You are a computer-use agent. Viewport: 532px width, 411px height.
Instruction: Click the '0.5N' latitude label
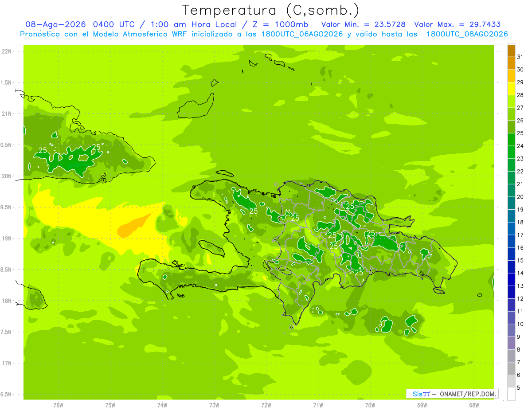tap(7, 145)
